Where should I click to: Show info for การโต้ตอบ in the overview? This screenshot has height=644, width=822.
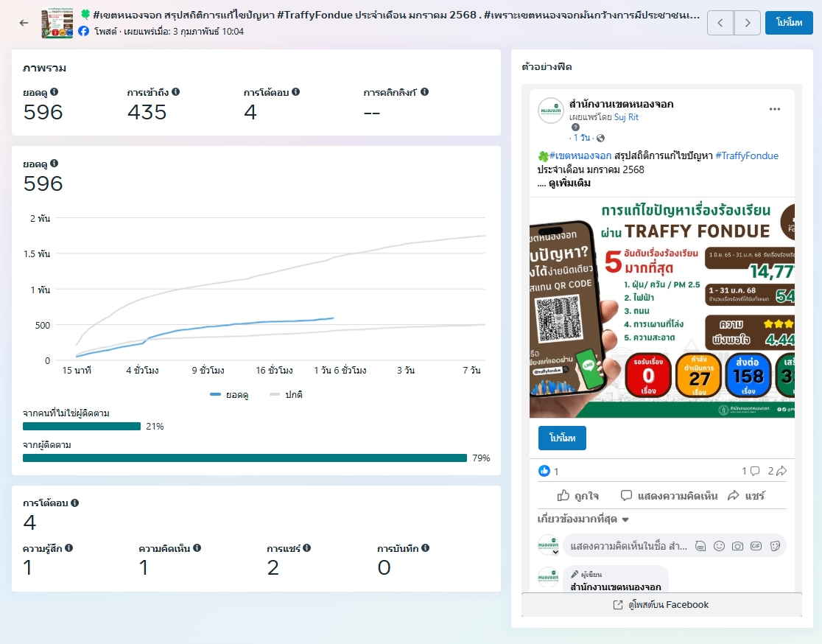[x=295, y=92]
